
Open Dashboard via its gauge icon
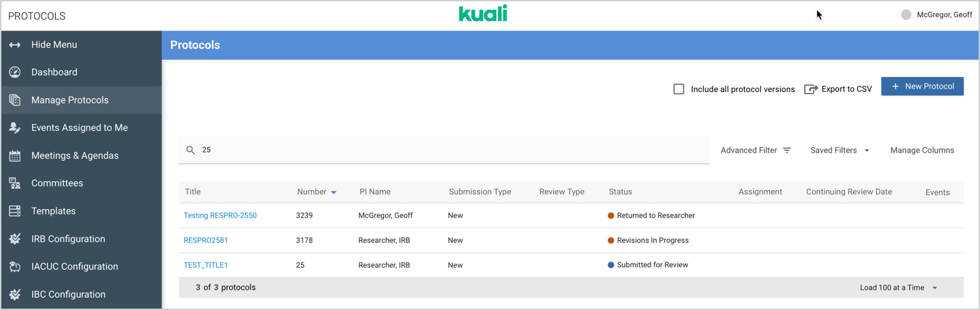pos(15,72)
